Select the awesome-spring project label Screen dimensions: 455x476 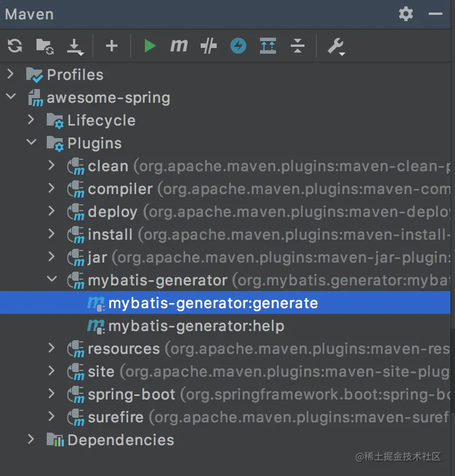pos(108,98)
